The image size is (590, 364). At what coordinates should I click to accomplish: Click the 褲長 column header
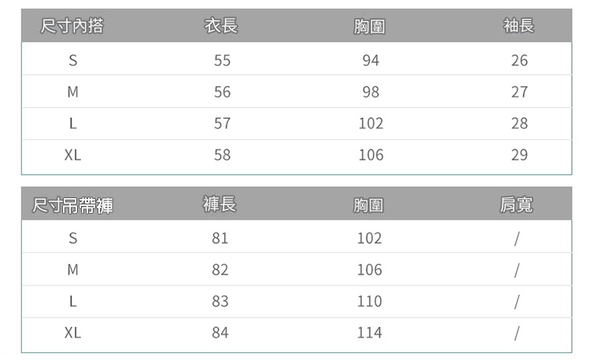[x=219, y=205]
